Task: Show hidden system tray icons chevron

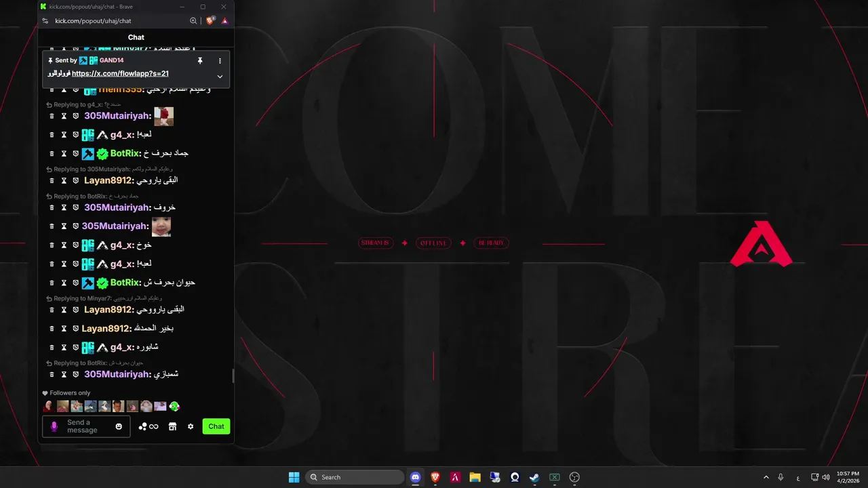Action: tap(766, 477)
